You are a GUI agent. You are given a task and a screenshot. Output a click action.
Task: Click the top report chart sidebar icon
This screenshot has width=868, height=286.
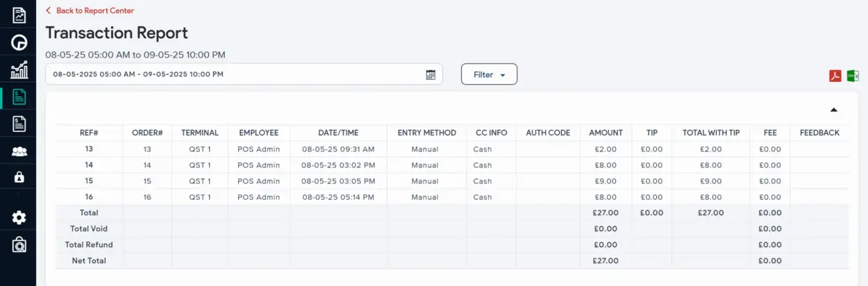tap(19, 15)
